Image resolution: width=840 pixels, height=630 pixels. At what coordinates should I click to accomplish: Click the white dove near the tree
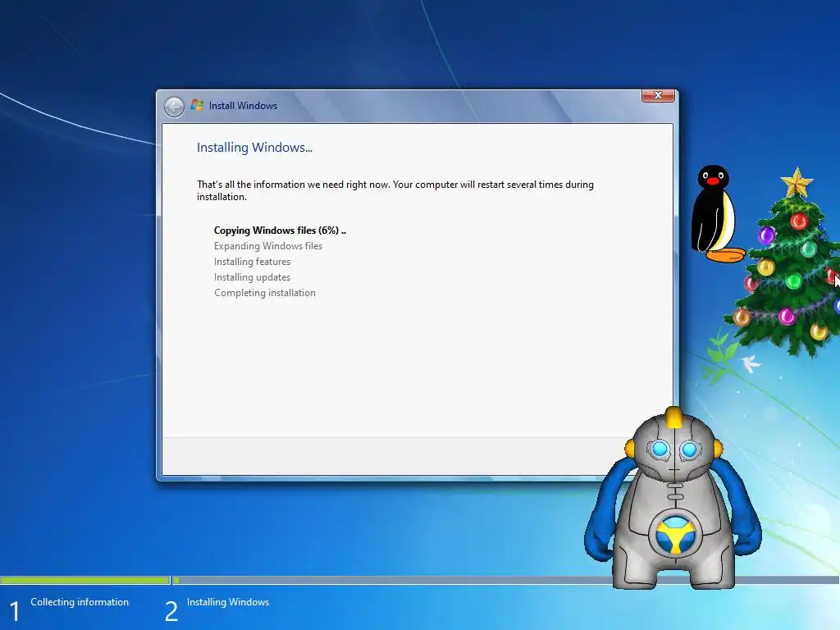(x=751, y=363)
